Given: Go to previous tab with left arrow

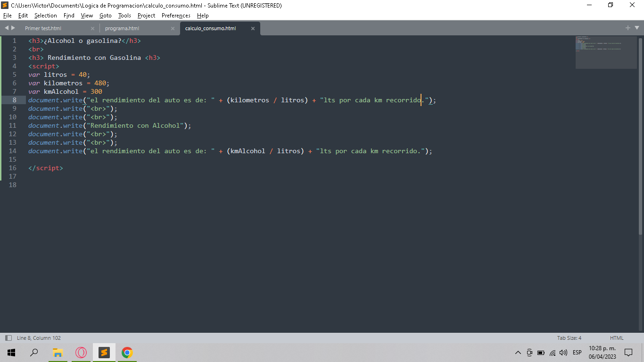Looking at the screenshot, I should click(x=7, y=28).
